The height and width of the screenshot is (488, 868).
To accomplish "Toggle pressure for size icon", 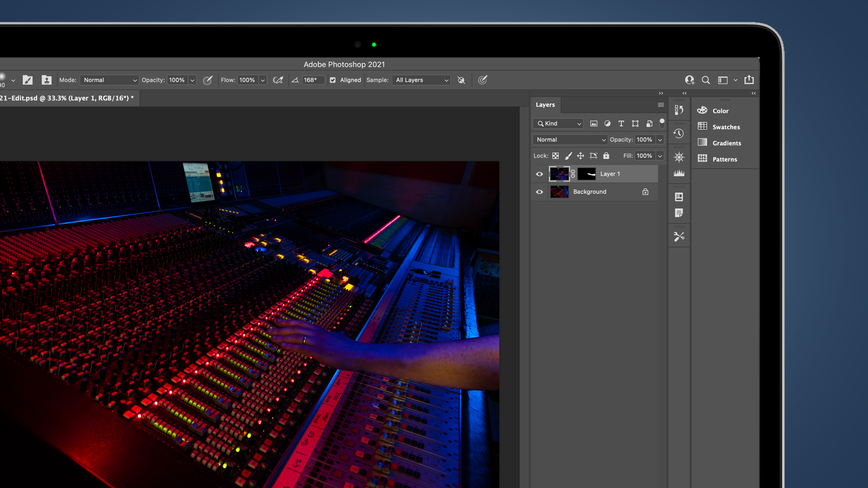I will point(483,80).
